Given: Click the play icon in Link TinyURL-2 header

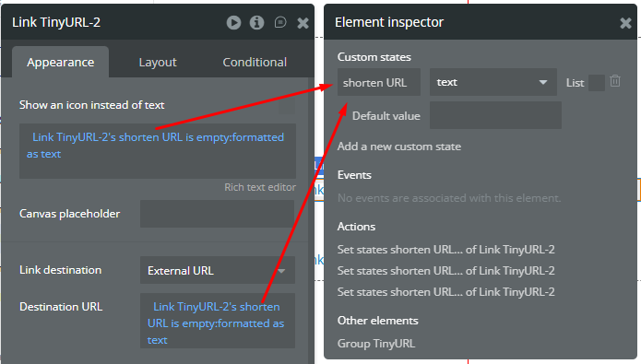Looking at the screenshot, I should coord(234,22).
